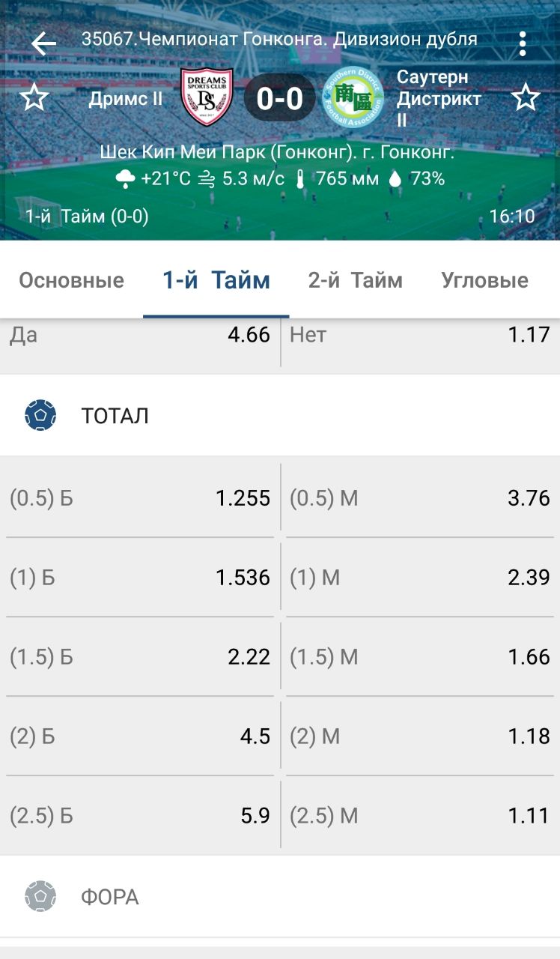
Task: Select total (1.5) М odds 1.66
Action: (x=419, y=657)
